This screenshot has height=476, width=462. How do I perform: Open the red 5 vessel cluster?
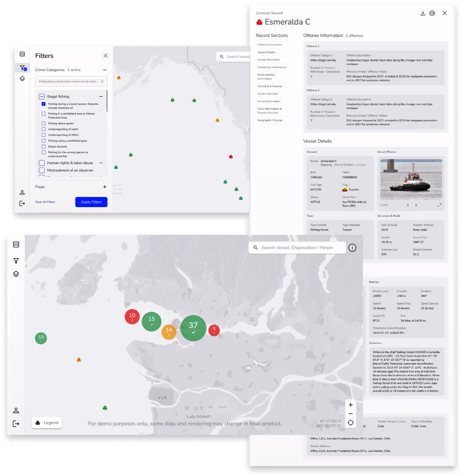[214, 330]
